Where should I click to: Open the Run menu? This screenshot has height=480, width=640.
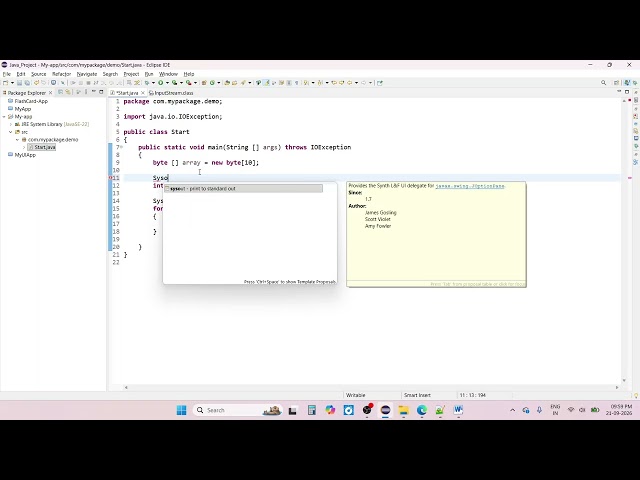(149, 74)
